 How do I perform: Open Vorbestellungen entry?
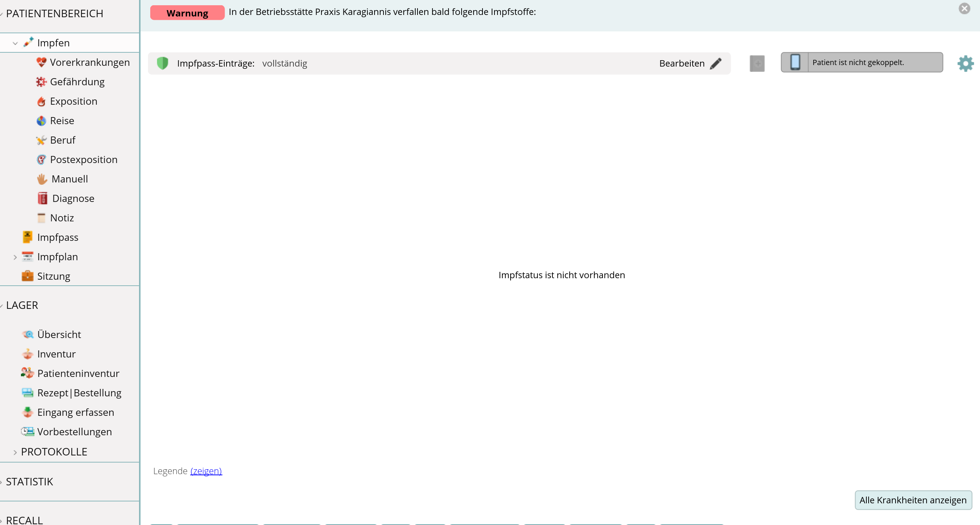pyautogui.click(x=75, y=432)
